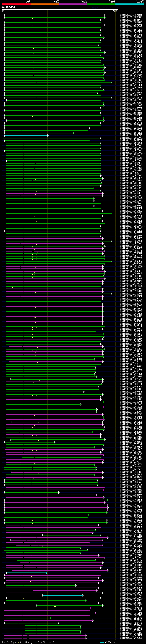
Task: Open the UniRef100_P83731 hit label
Action: coord(131,158)
